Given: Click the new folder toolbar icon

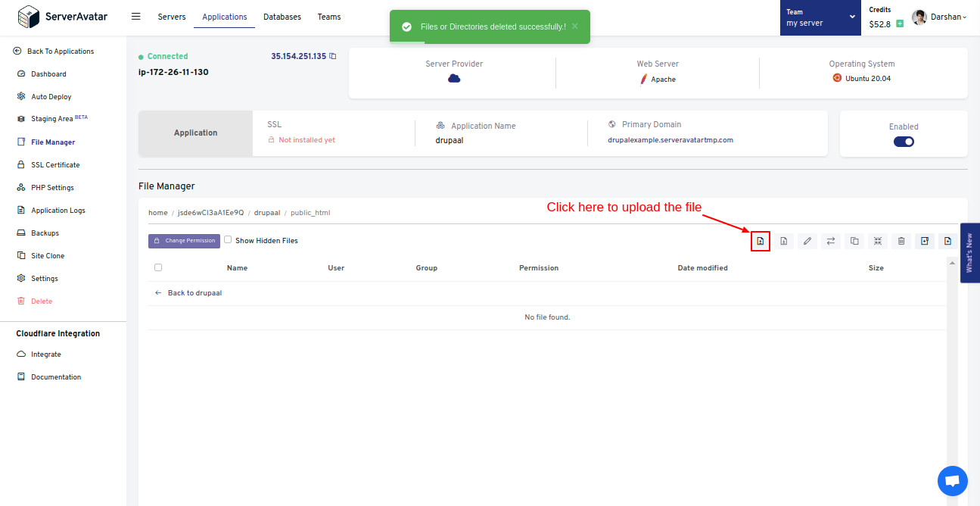Looking at the screenshot, I should pos(925,241).
